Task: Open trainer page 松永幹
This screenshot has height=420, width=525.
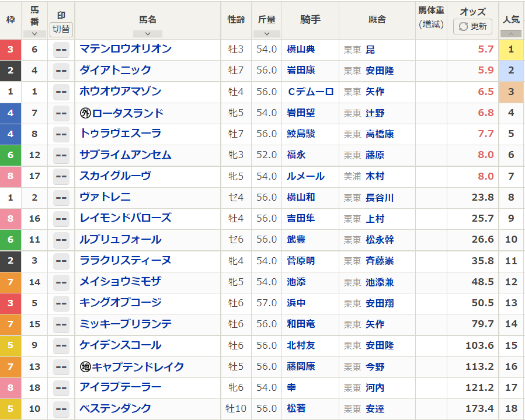Action: point(380,240)
